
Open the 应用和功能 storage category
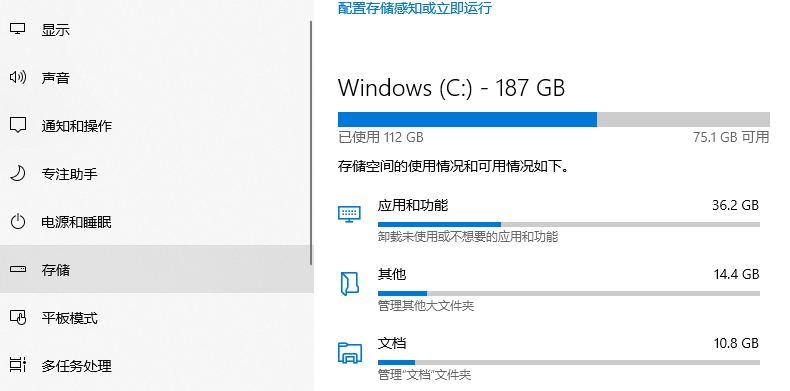click(551, 221)
